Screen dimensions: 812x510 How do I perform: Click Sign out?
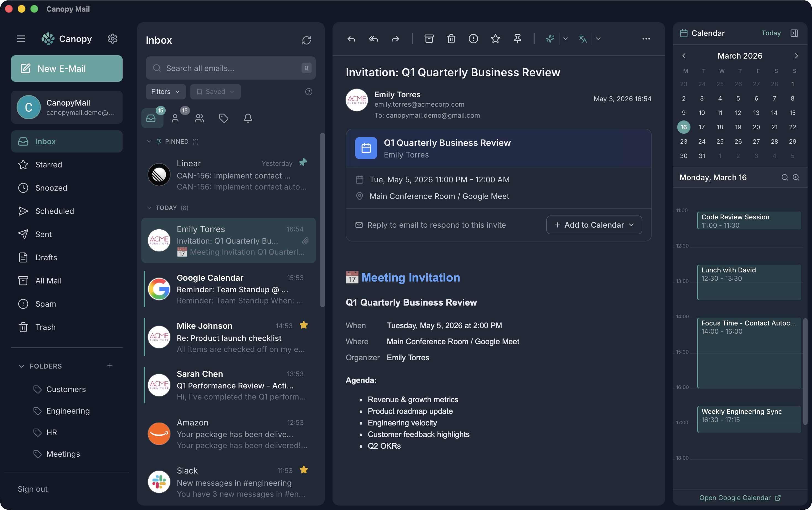tap(33, 489)
